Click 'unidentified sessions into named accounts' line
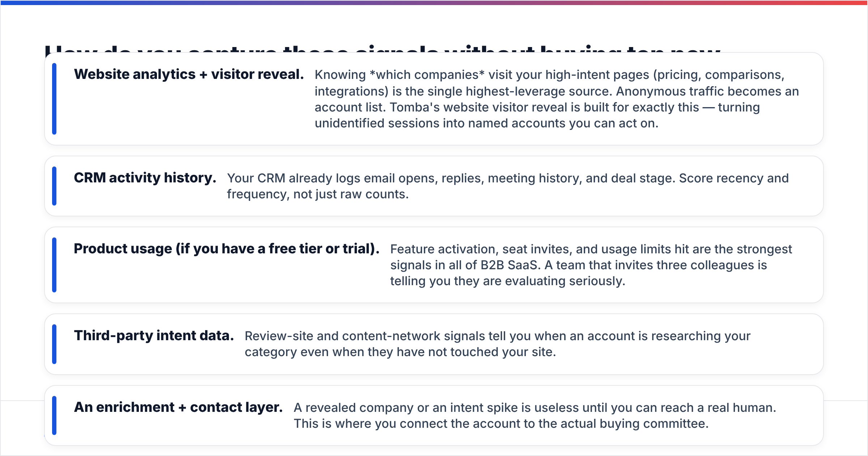This screenshot has width=868, height=456. tap(486, 123)
